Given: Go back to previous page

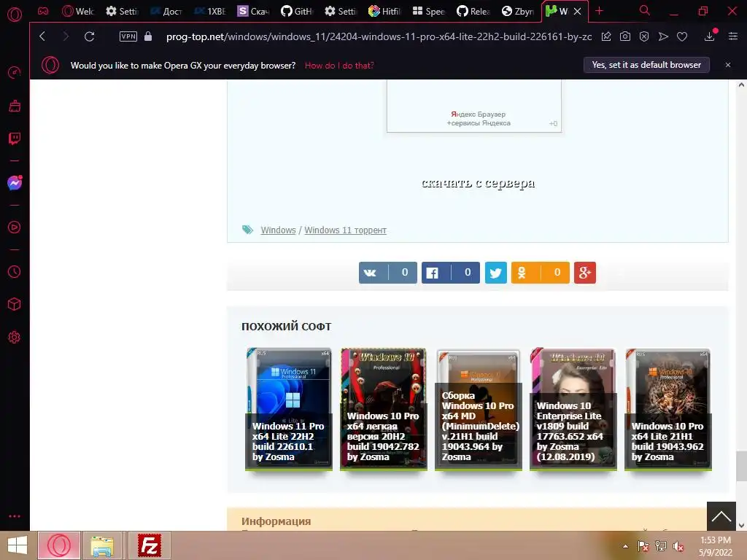Looking at the screenshot, I should click(42, 36).
